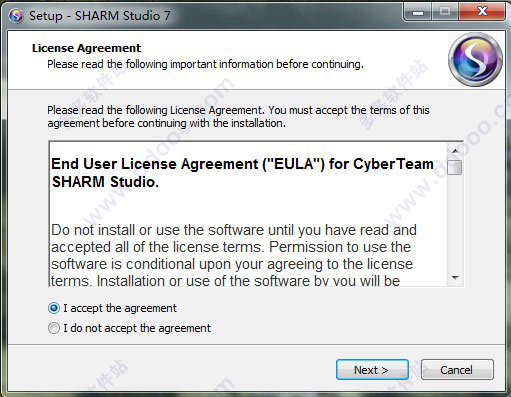Click the "Do not install or use" paragraph
This screenshot has height=397, width=511.
(x=234, y=255)
